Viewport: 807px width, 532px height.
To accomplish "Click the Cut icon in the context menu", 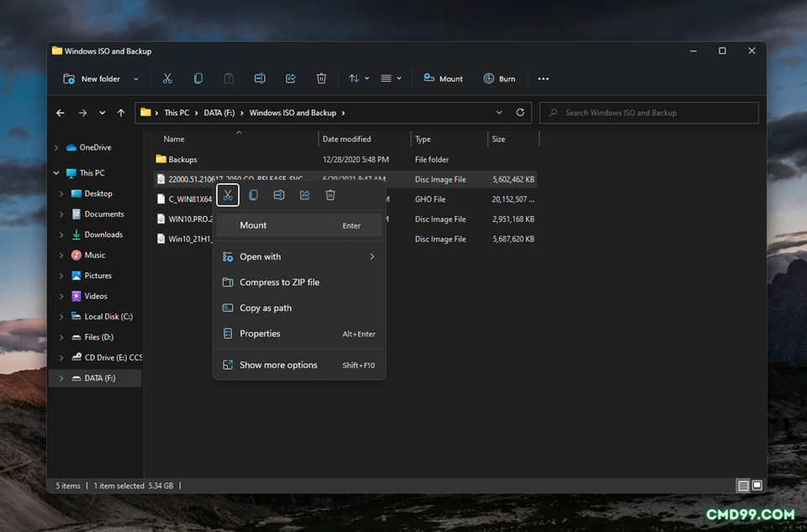I will 228,195.
